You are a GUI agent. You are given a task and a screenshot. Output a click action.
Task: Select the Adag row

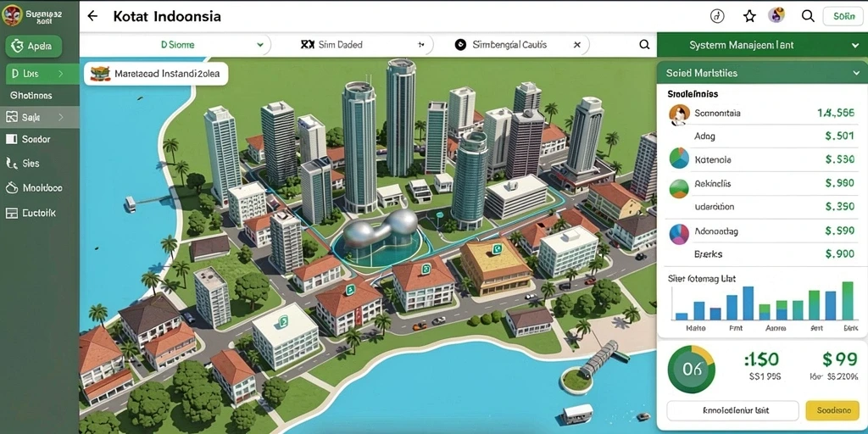click(762, 136)
